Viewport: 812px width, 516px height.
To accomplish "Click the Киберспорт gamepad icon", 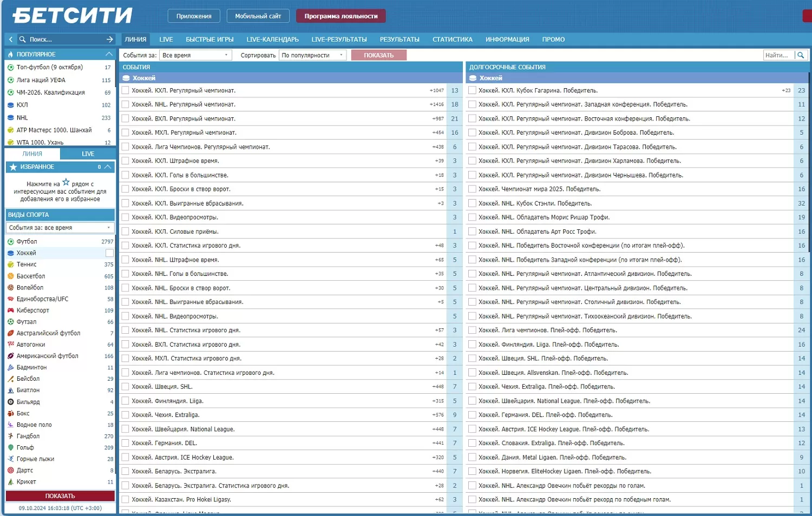I will pyautogui.click(x=11, y=310).
